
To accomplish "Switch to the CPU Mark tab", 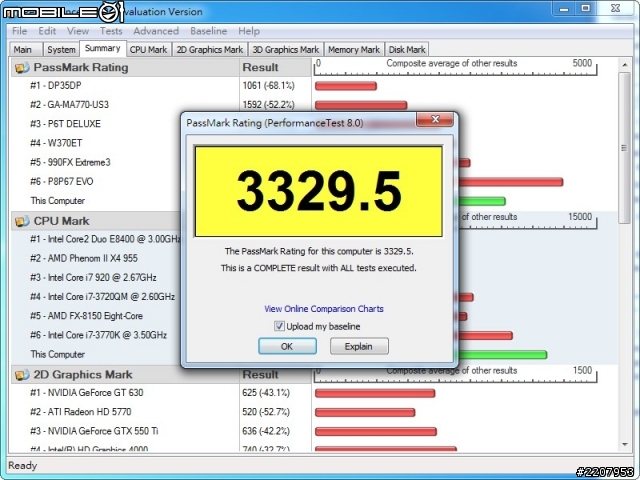I will [149, 49].
